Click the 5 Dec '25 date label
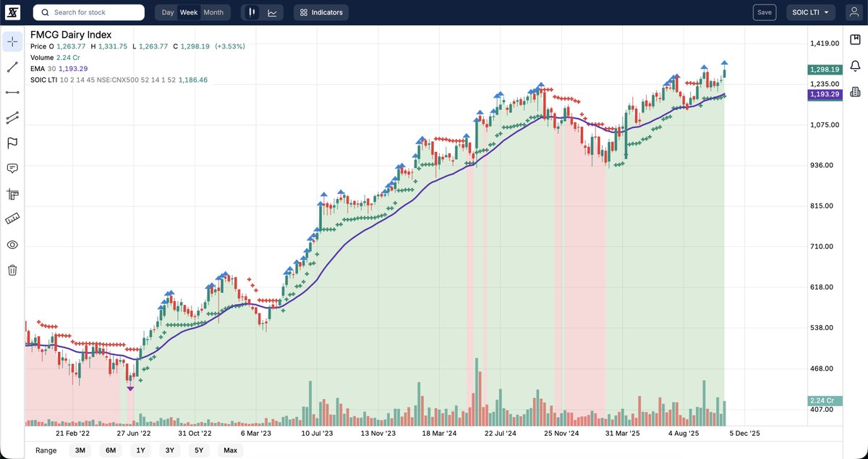This screenshot has height=459, width=868. (745, 434)
